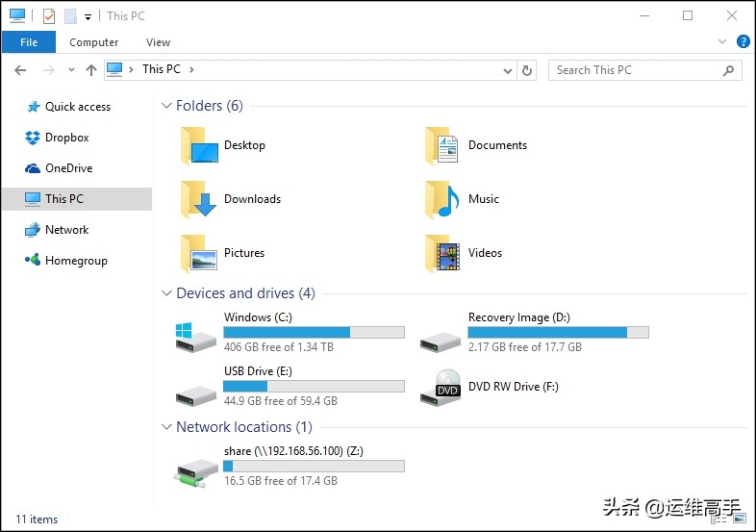Viewport: 756px width, 532px height.
Task: Open Customize Quick Access Toolbar dropdown
Action: point(88,17)
